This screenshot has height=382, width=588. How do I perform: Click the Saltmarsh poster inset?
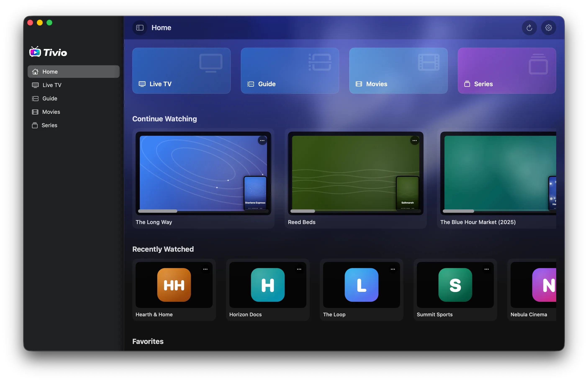pos(407,193)
